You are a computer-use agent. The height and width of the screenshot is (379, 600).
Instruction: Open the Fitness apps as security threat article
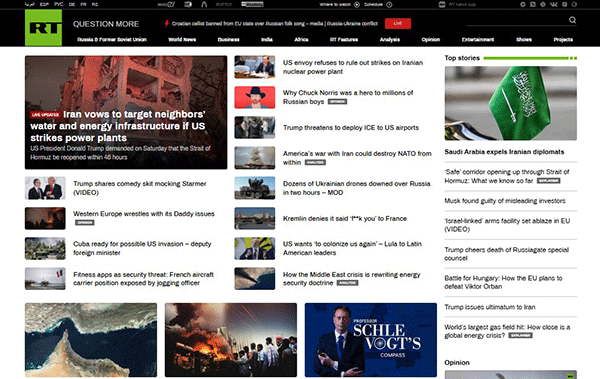coord(143,279)
